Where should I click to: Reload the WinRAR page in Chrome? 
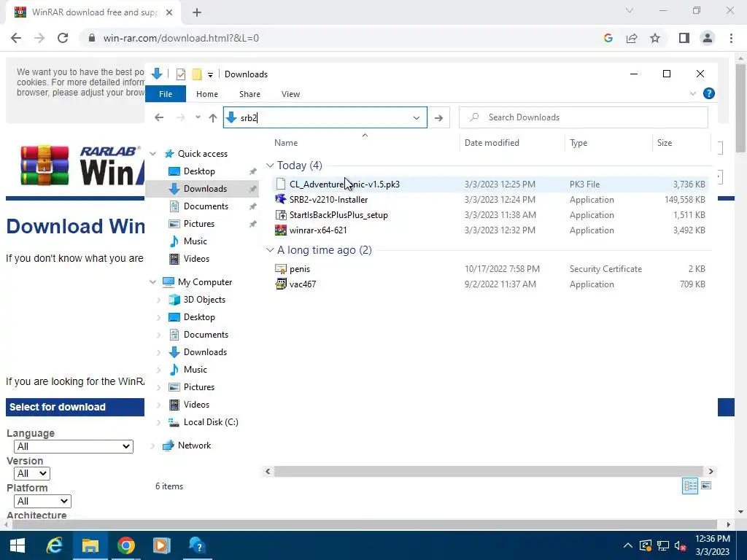coord(63,38)
